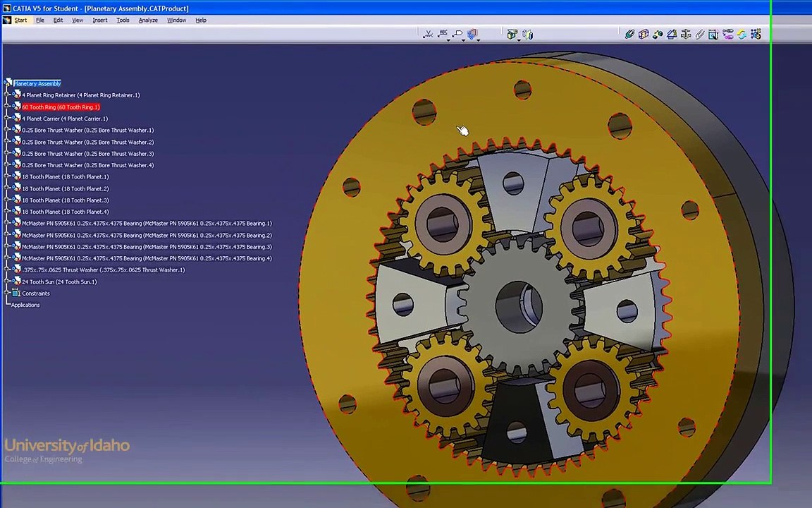Click the 3D annotation cube icon
This screenshot has width=812, height=508.
pyautogui.click(x=472, y=34)
